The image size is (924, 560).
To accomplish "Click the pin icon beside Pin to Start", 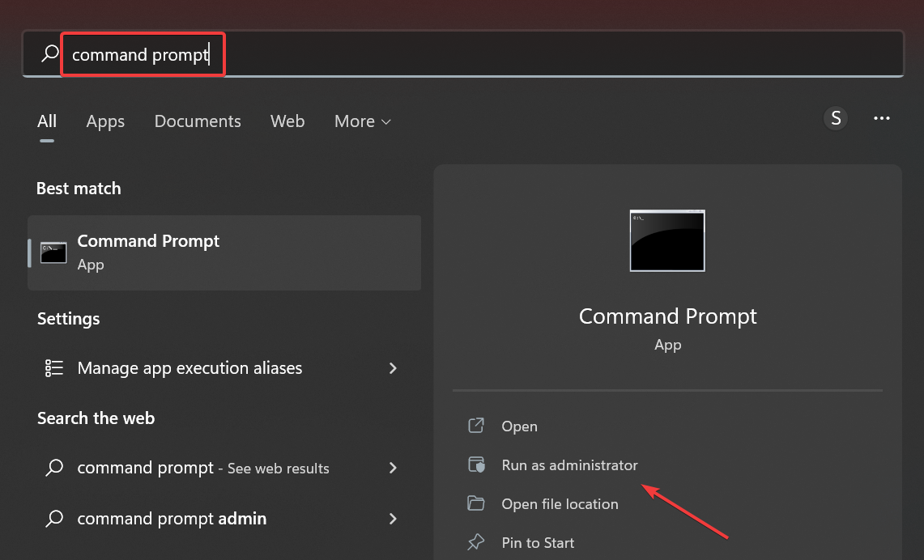I will tap(476, 542).
